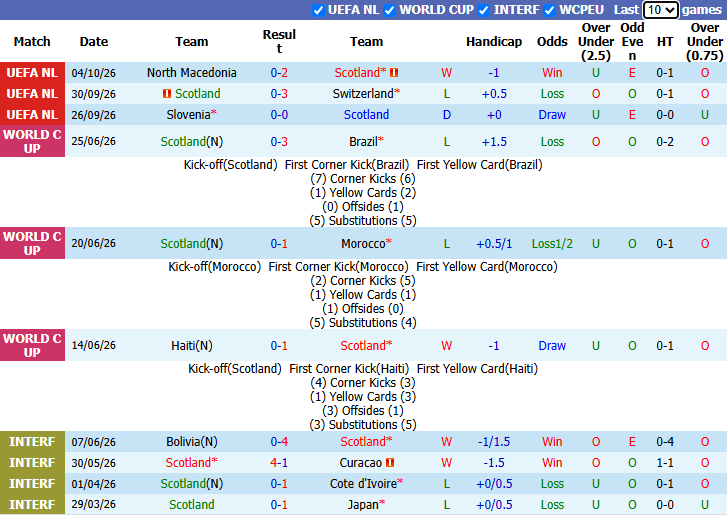This screenshot has height=515, width=727.
Task: Click UEFA NL league label for 30/09/26
Action: [x=32, y=94]
